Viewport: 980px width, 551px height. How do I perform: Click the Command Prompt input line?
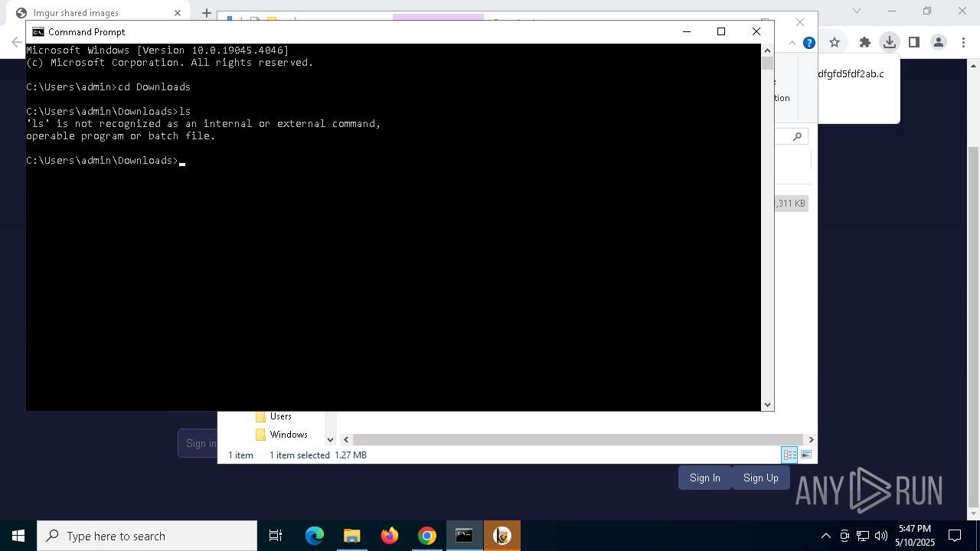coord(106,161)
